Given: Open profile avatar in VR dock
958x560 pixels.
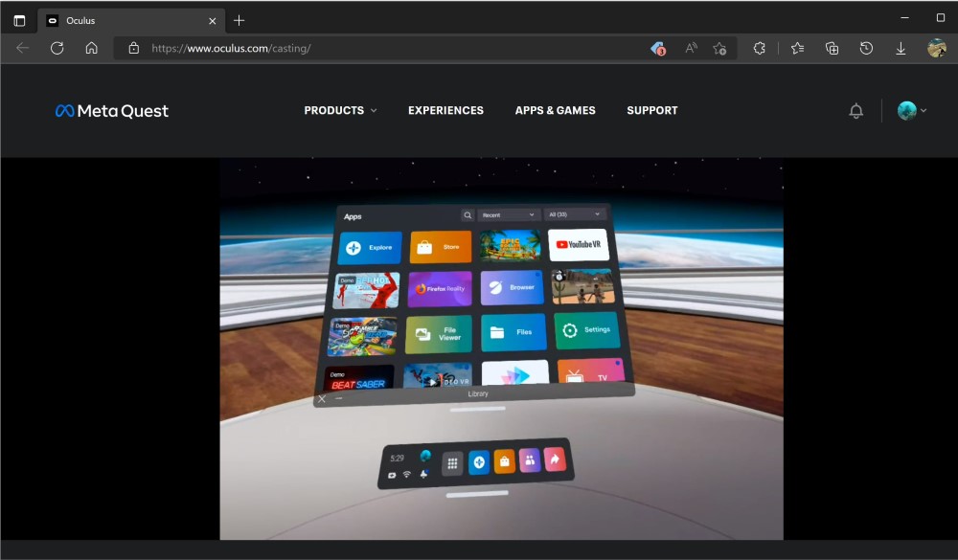Looking at the screenshot, I should click(x=425, y=456).
